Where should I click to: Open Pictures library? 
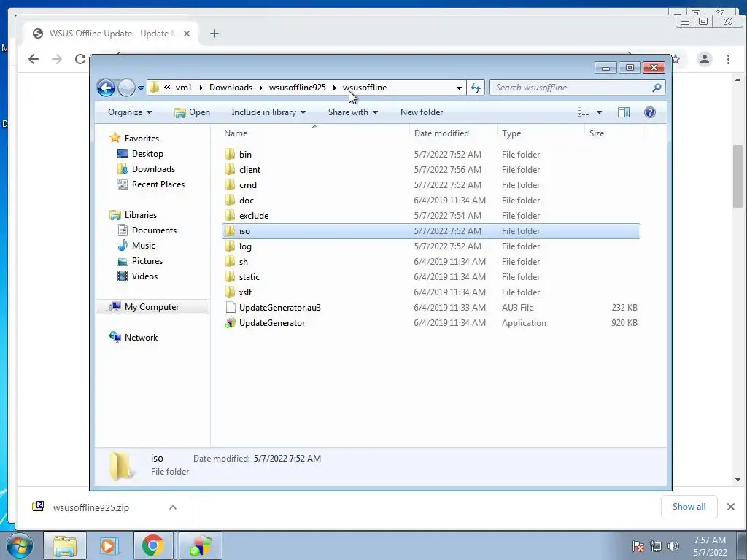coord(147,261)
